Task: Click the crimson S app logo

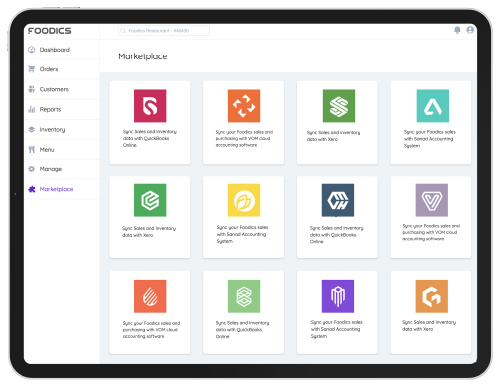Action: tap(150, 106)
